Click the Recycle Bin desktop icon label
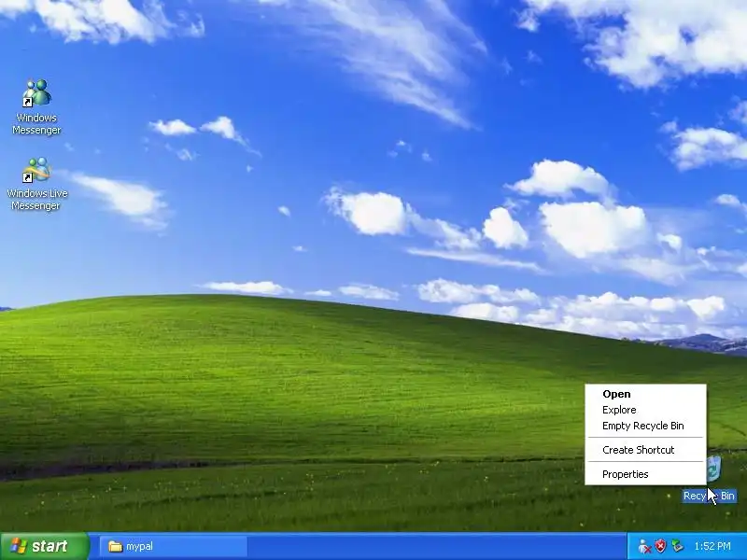Viewport: 747px width, 560px height. (710, 496)
